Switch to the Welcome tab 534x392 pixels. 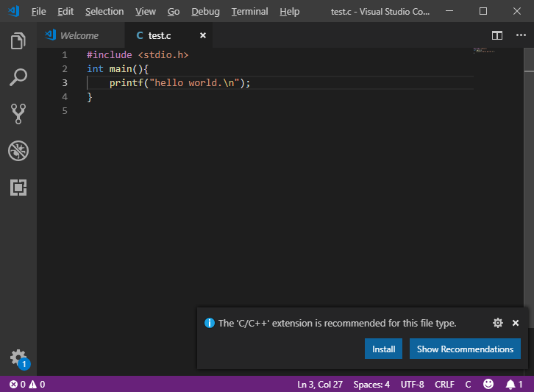tap(81, 35)
